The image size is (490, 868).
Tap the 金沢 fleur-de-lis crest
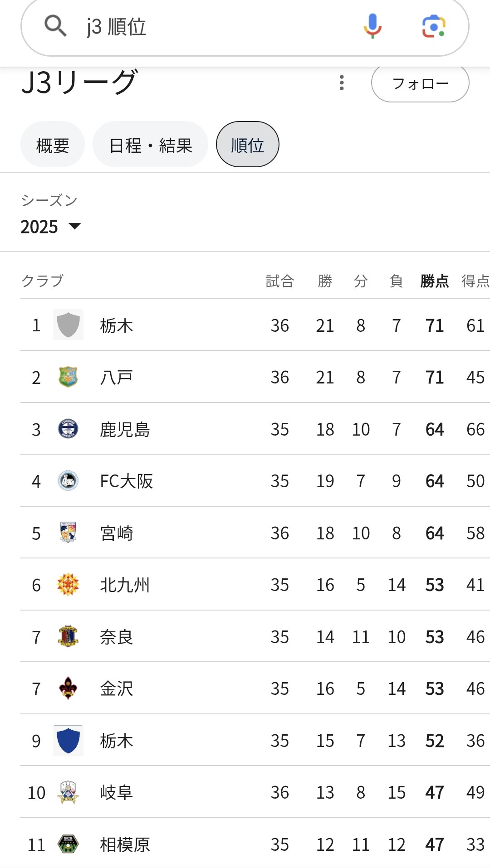pyautogui.click(x=68, y=689)
